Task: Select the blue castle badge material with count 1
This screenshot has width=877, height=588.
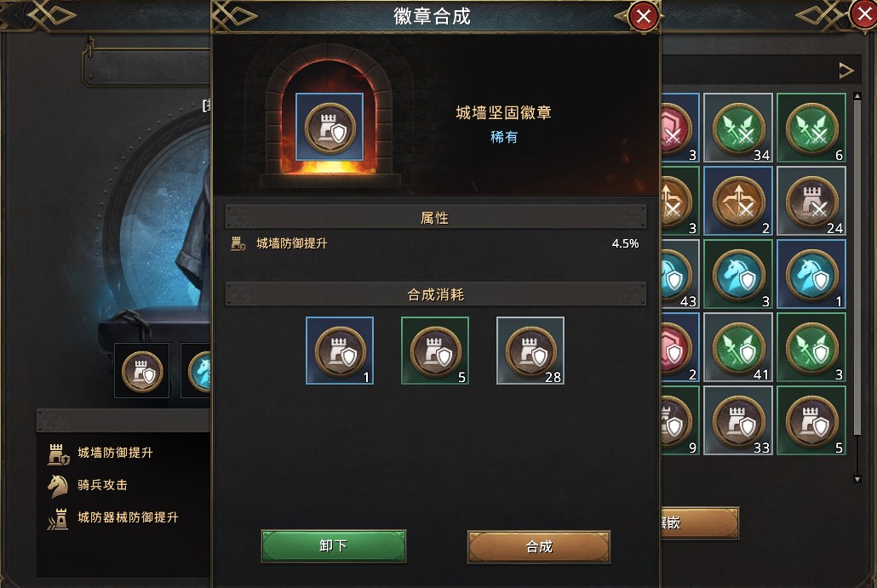Action: (x=340, y=351)
